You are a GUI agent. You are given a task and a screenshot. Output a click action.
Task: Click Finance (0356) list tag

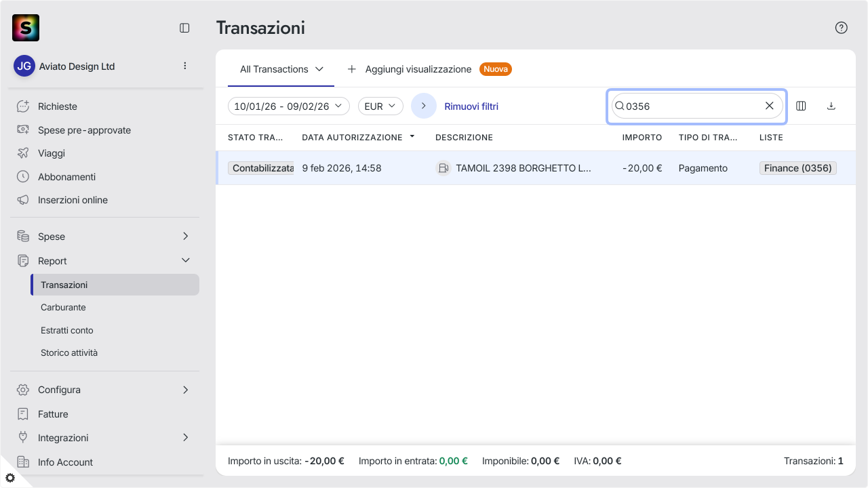click(x=798, y=168)
